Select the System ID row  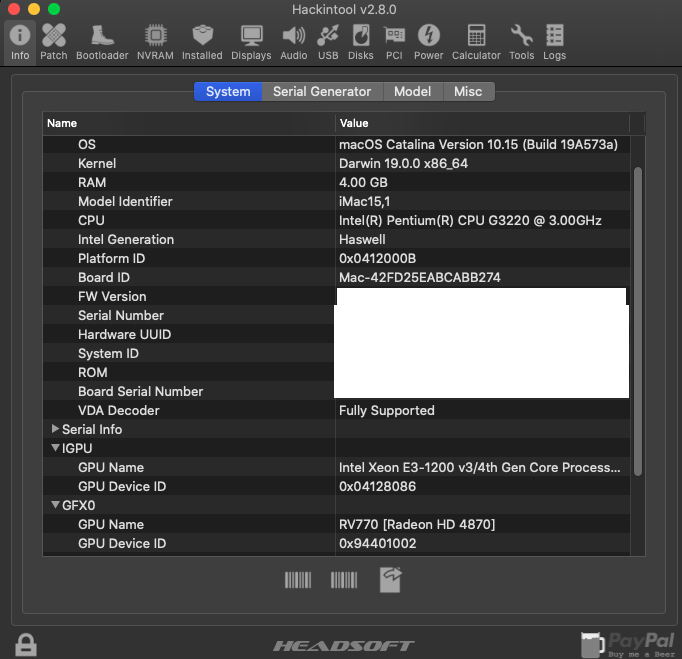[336, 353]
